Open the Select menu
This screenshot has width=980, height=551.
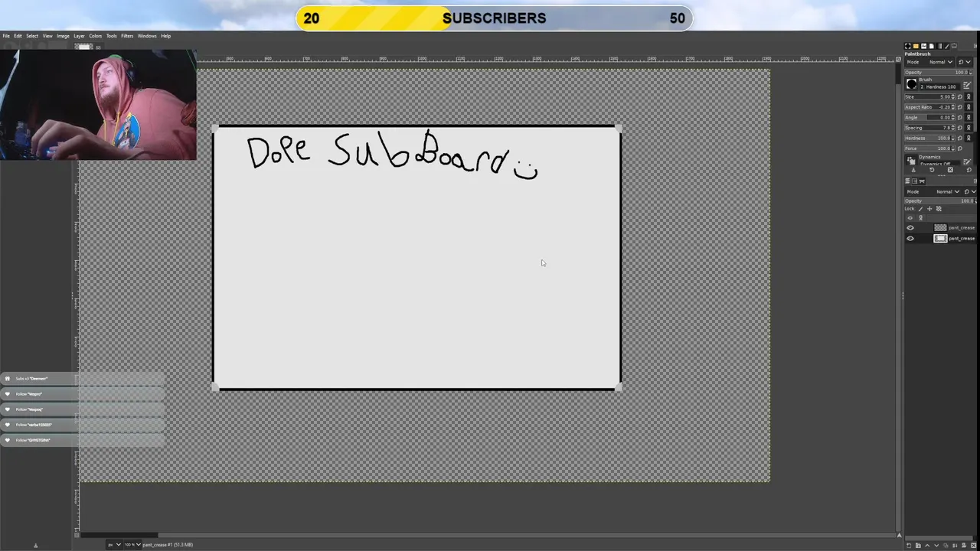[x=32, y=36]
